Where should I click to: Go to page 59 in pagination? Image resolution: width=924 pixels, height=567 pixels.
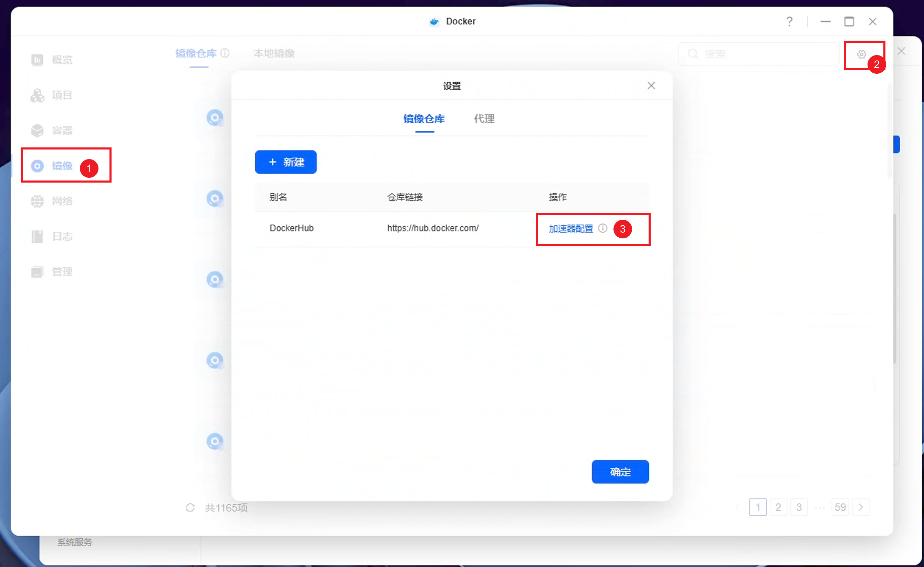pyautogui.click(x=840, y=507)
